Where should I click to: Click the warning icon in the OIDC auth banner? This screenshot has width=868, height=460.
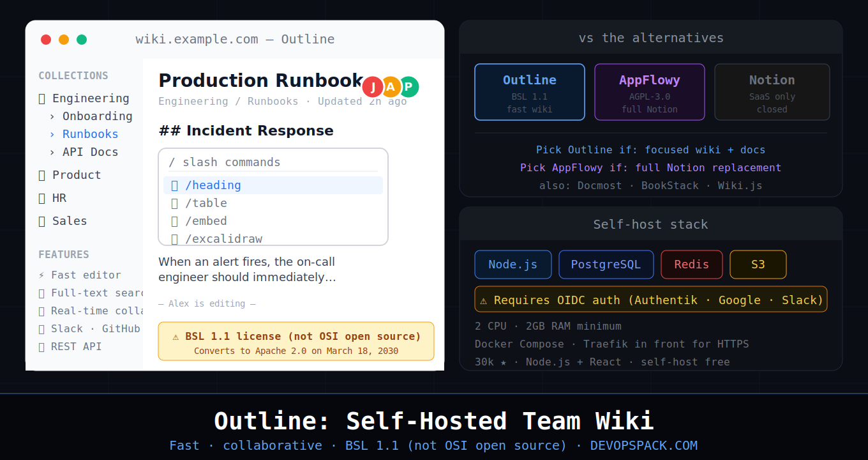tap(484, 300)
